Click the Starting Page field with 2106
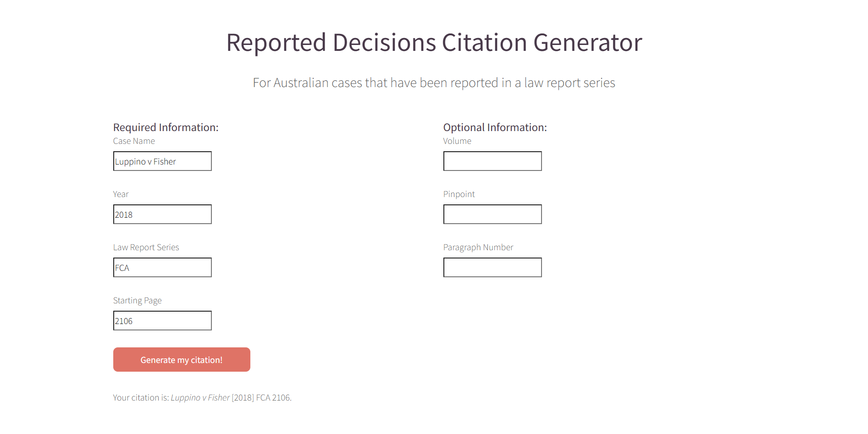868x434 pixels. pyautogui.click(x=162, y=320)
